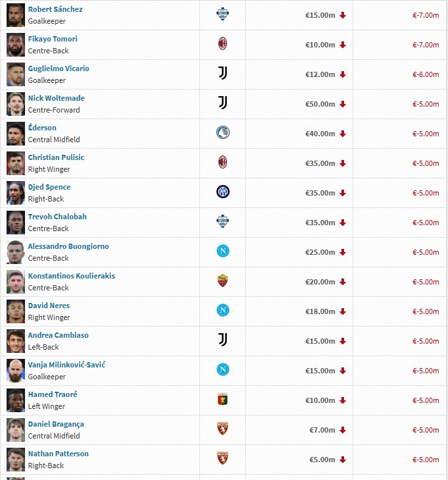
Task: Click Inter Milan crest beside Djed Spence
Action: pyautogui.click(x=222, y=192)
